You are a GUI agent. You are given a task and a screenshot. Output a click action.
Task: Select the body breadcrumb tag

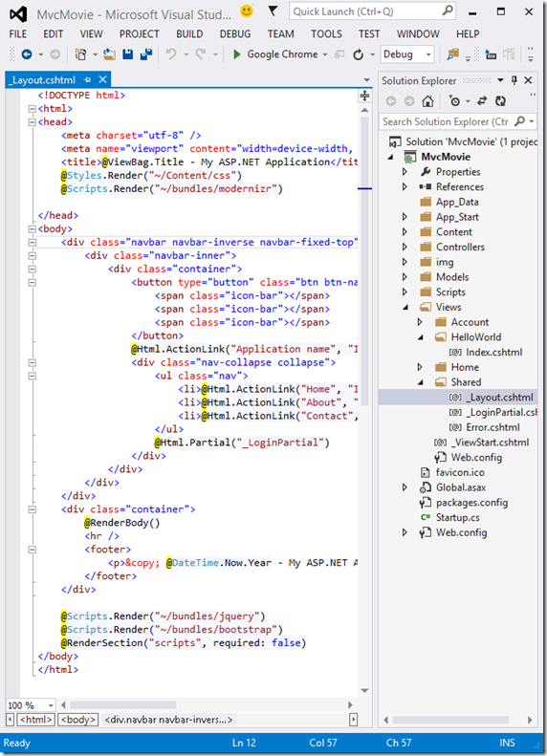click(77, 720)
